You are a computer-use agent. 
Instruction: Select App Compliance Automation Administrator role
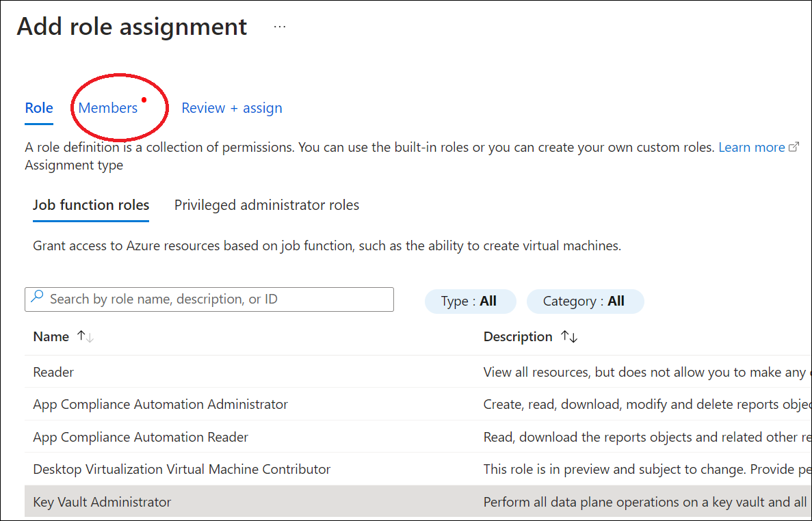tap(160, 404)
